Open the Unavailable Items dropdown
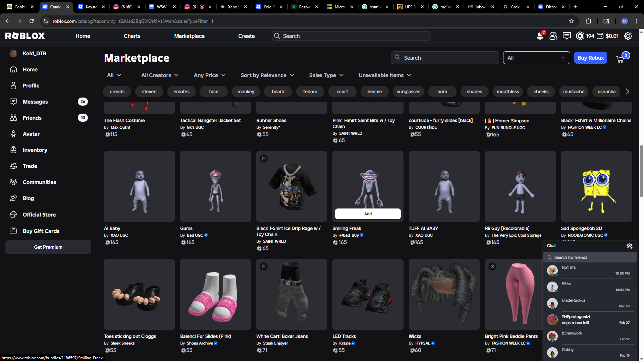 tap(385, 75)
